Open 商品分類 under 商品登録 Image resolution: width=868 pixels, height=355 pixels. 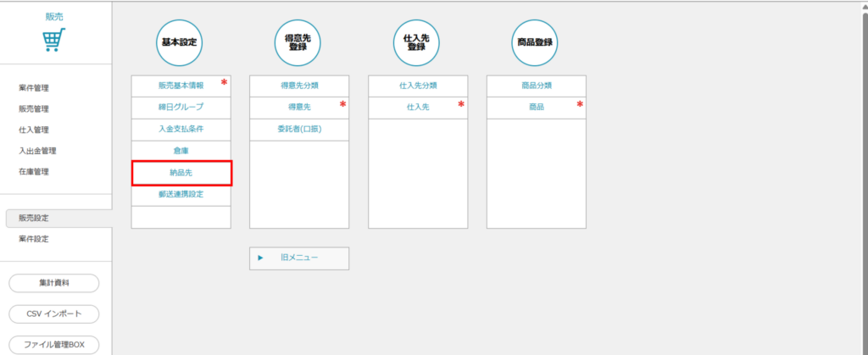pos(536,86)
